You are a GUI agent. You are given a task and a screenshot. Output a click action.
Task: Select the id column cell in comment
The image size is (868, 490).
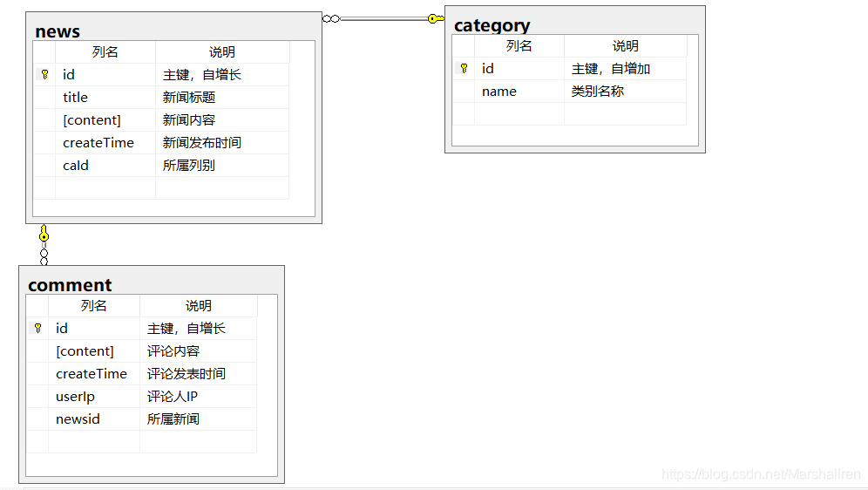93,329
